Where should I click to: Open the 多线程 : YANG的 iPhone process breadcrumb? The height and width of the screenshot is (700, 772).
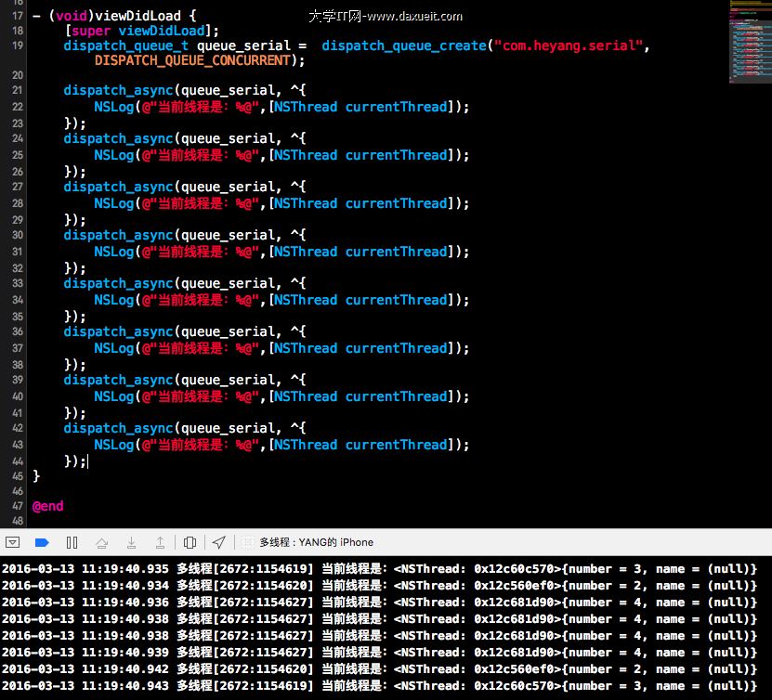(315, 542)
